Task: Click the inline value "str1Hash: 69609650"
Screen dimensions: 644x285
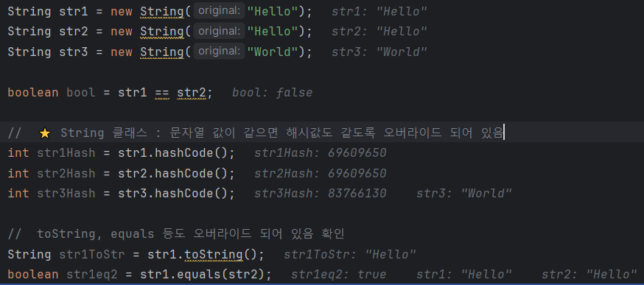Action: [321, 153]
